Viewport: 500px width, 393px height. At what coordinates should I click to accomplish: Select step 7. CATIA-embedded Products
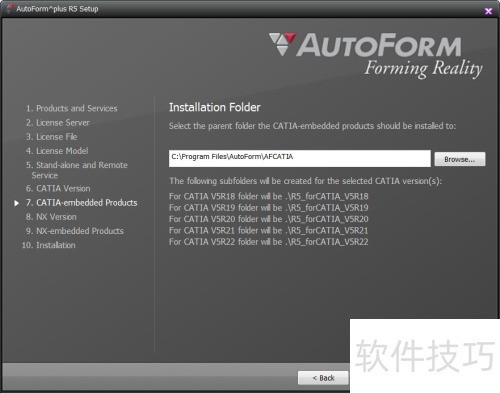(x=82, y=203)
